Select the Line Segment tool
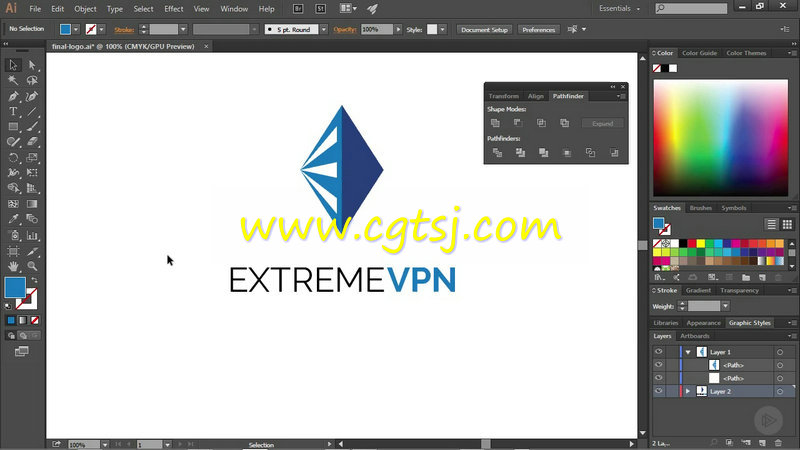 (32, 111)
